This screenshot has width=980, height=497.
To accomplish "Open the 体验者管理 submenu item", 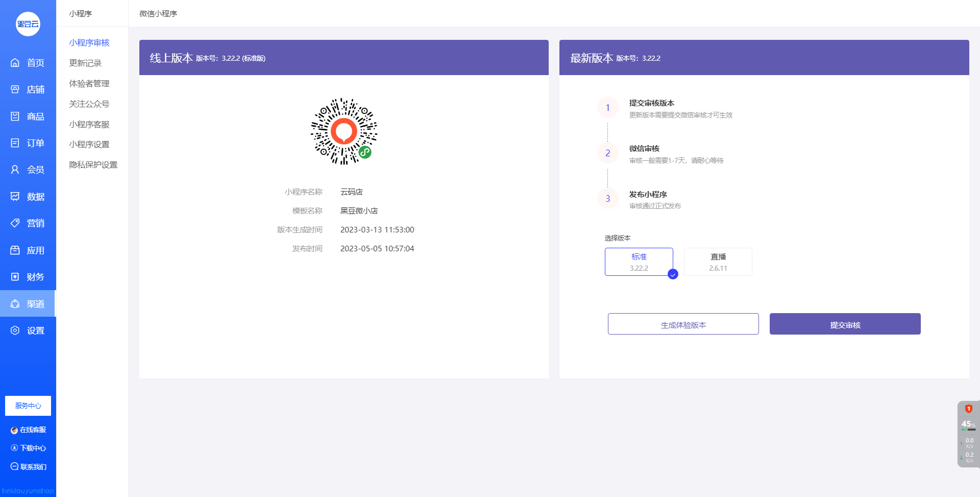I will pyautogui.click(x=89, y=84).
